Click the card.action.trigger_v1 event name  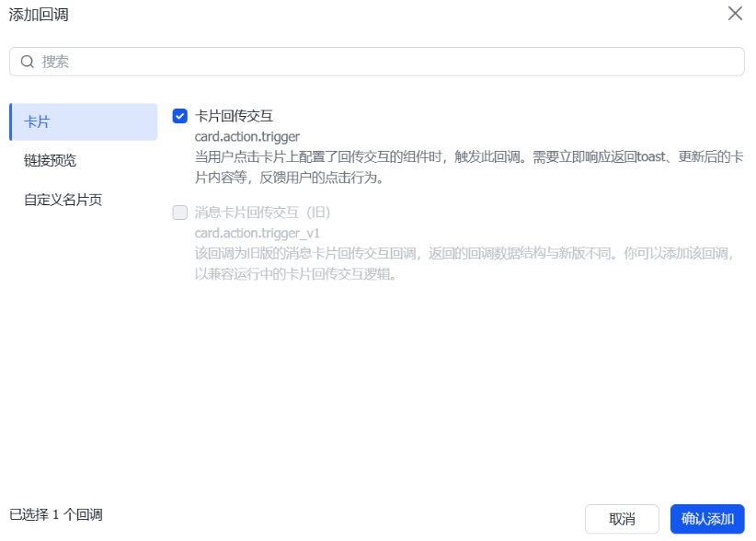(x=257, y=234)
